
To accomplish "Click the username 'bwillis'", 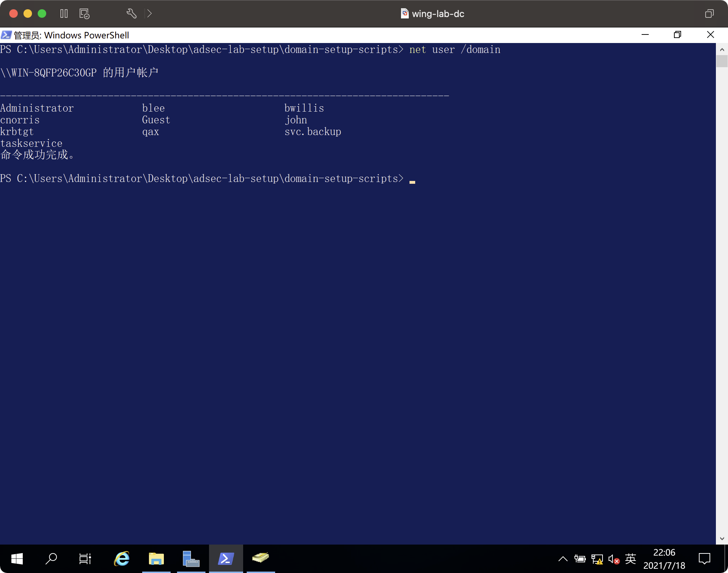I will point(304,108).
